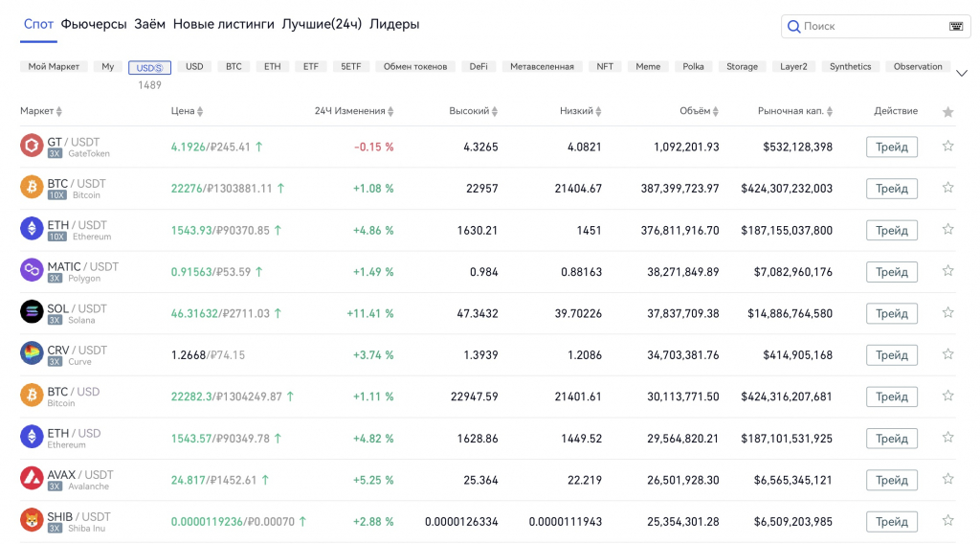Favorite BTC/USD with its star
Image resolution: width=980 pixels, height=544 pixels.
click(948, 396)
